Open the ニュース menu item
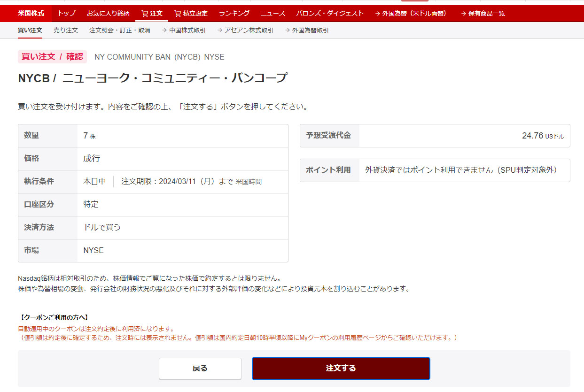 pyautogui.click(x=273, y=13)
